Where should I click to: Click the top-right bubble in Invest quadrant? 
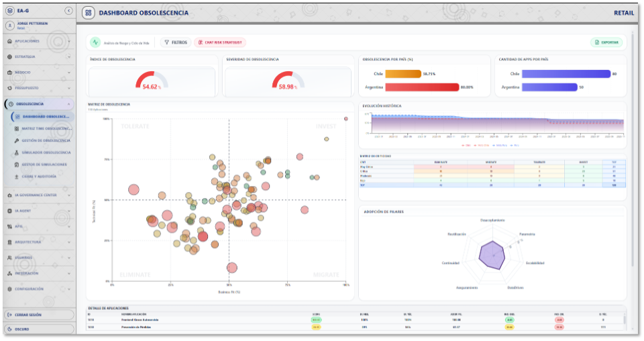(345, 119)
